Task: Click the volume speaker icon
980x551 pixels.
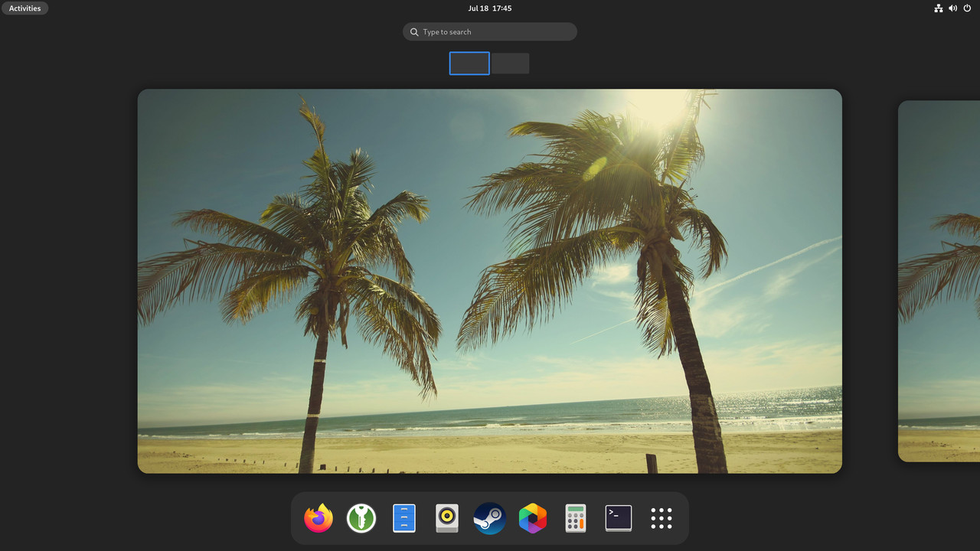Action: point(953,8)
